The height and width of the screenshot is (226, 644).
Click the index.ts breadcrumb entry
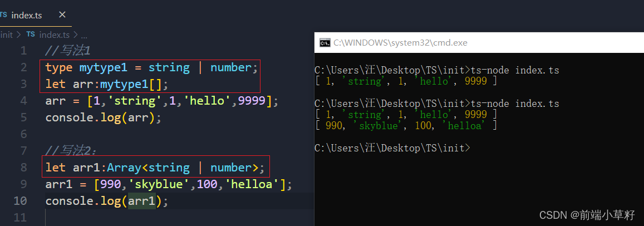(x=54, y=35)
